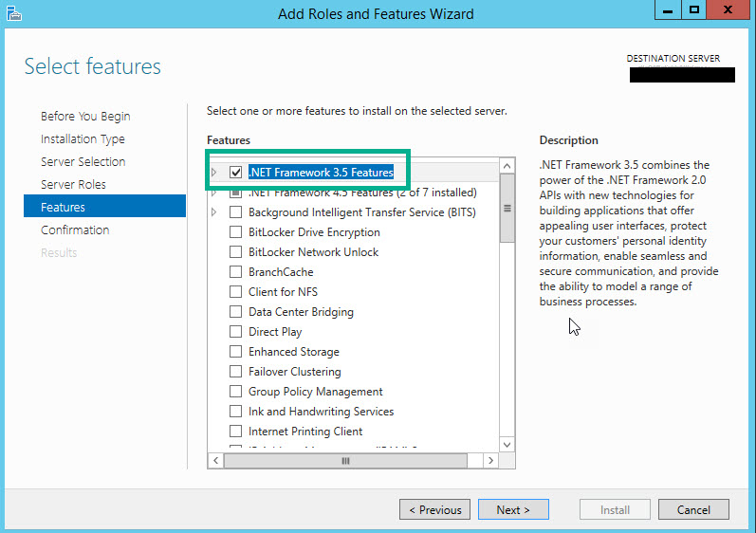The width and height of the screenshot is (756, 533).
Task: Click Next to continue wizard
Action: coord(513,510)
